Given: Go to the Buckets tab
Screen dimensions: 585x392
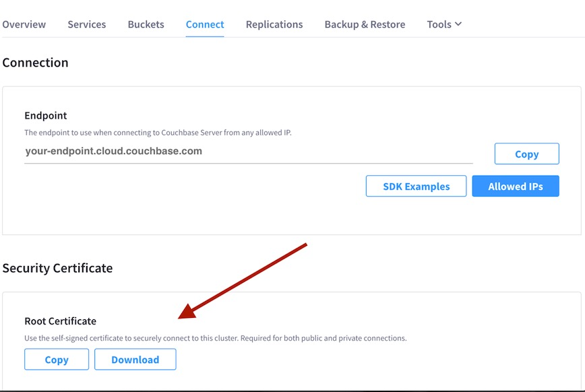Looking at the screenshot, I should (x=146, y=24).
